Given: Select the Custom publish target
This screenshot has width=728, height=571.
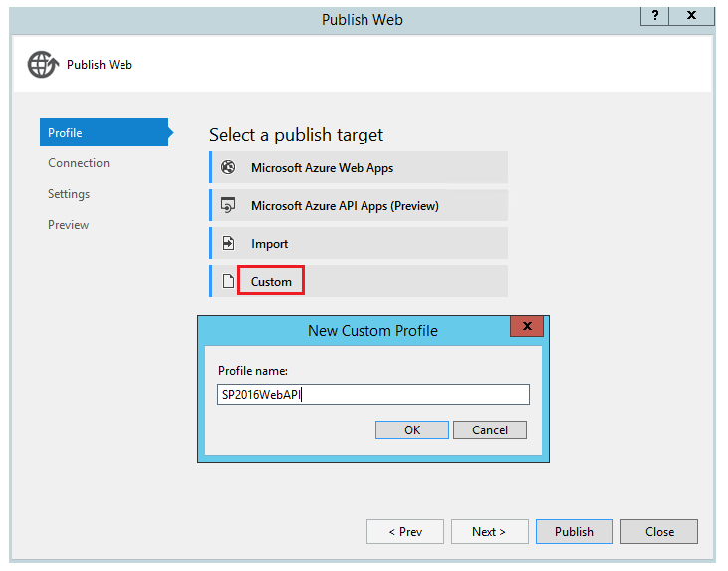Looking at the screenshot, I should tap(359, 281).
